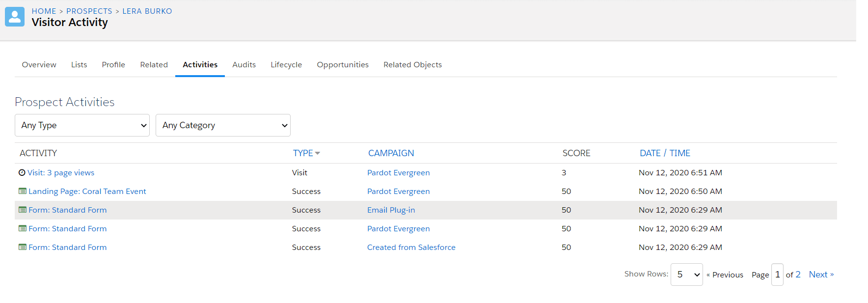Sort by DATE column header
The image size is (868, 303).
click(650, 153)
